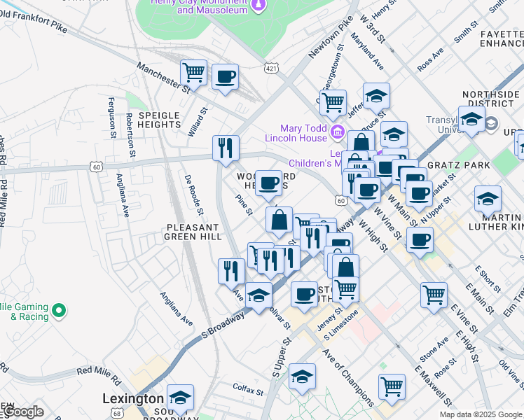Viewport: 524px width, 420px height.
Task: Select the shopping bag marker above Jersey St cart
Action: [346, 267]
